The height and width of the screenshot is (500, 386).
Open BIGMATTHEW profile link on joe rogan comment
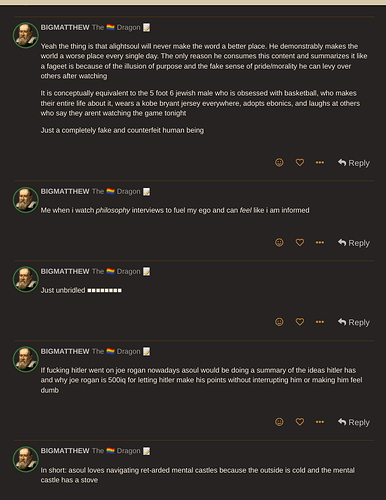click(65, 351)
